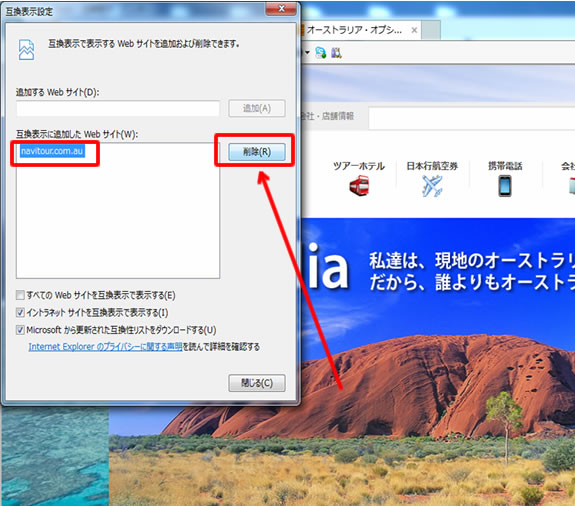Viewport: 575px width, 506px height.
Task: Toggle the イントラネット サイト checkbox
Action: (x=20, y=312)
